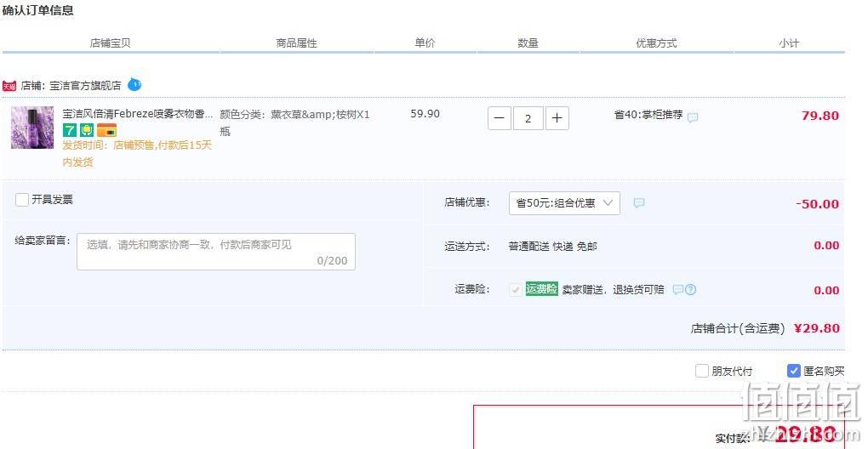Click comment icon beside 退换货可赔

[x=677, y=289]
